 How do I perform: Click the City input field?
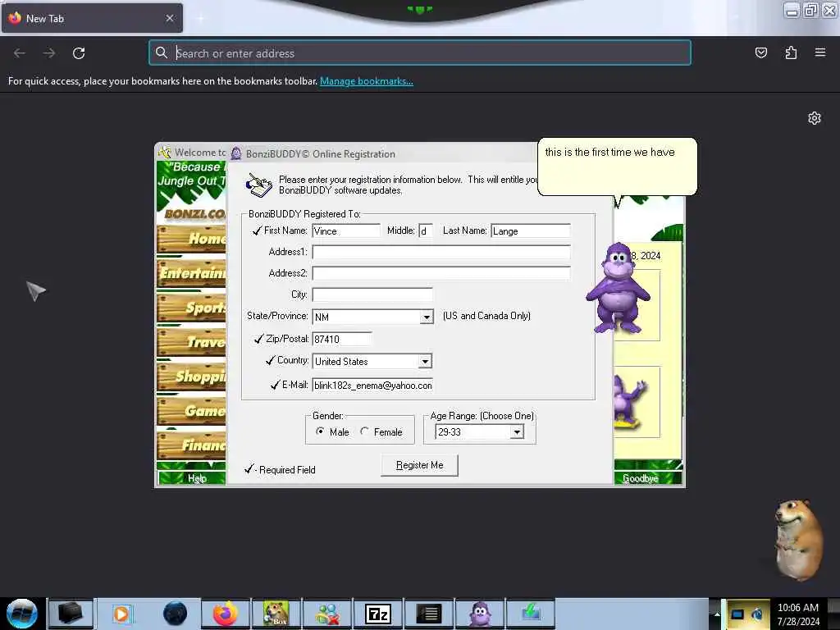point(372,294)
